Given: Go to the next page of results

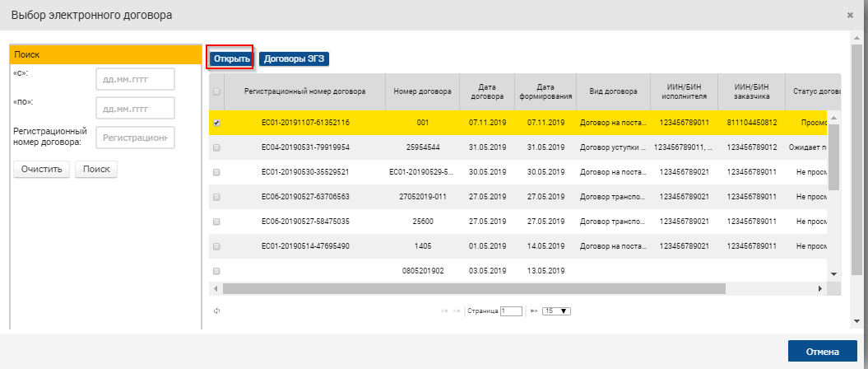Looking at the screenshot, I should pos(533,311).
